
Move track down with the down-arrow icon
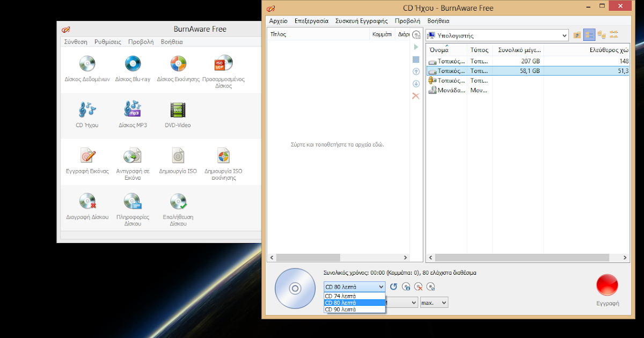(x=416, y=84)
